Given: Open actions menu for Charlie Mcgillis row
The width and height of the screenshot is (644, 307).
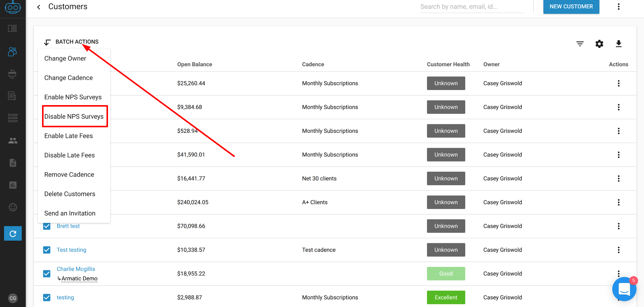Looking at the screenshot, I should pos(619,273).
